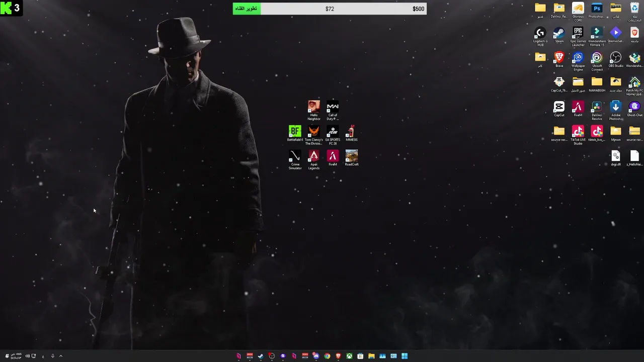Launch Logitech G HUB shortcut
The image size is (644, 362).
tap(540, 37)
